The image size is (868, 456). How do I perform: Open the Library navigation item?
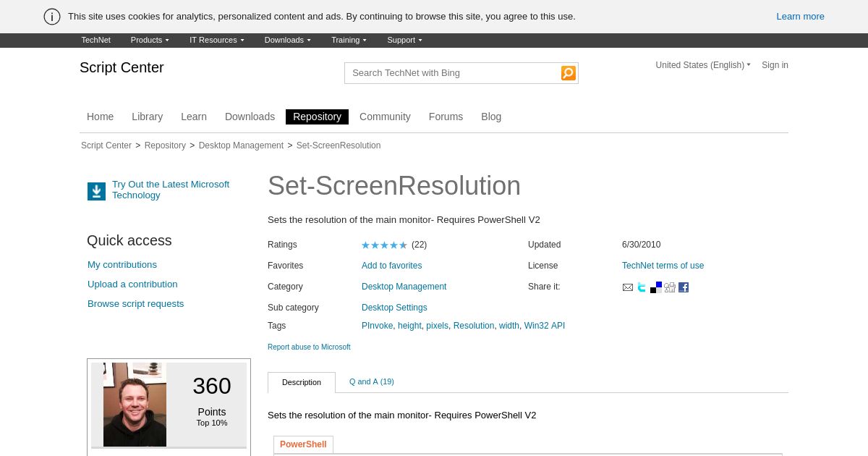pyautogui.click(x=147, y=117)
